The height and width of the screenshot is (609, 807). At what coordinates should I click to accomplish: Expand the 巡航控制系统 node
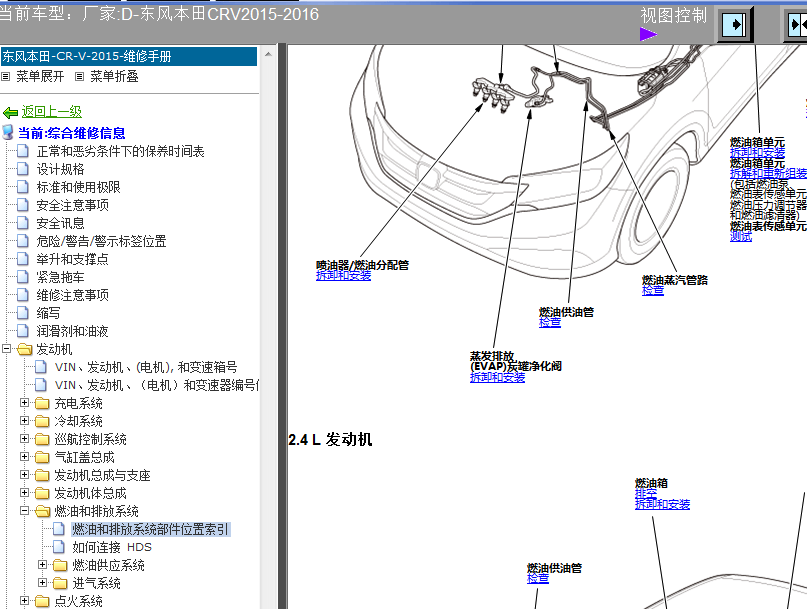pyautogui.click(x=24, y=439)
